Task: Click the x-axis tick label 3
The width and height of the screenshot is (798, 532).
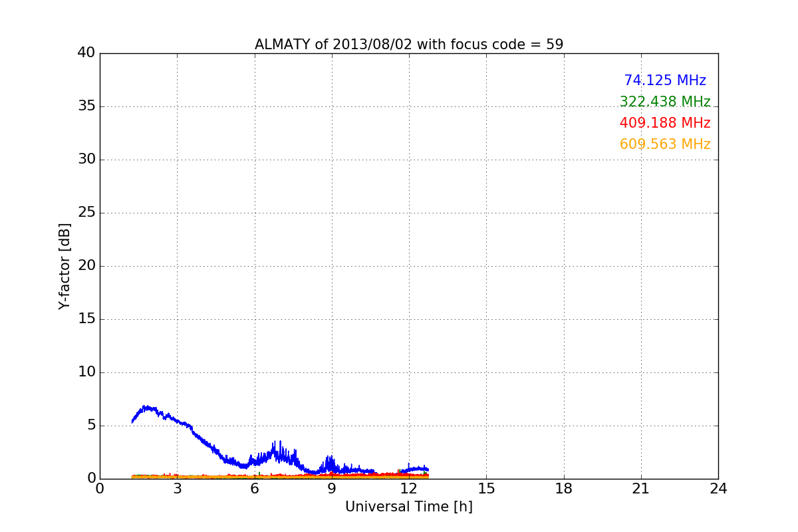Action: pos(177,489)
